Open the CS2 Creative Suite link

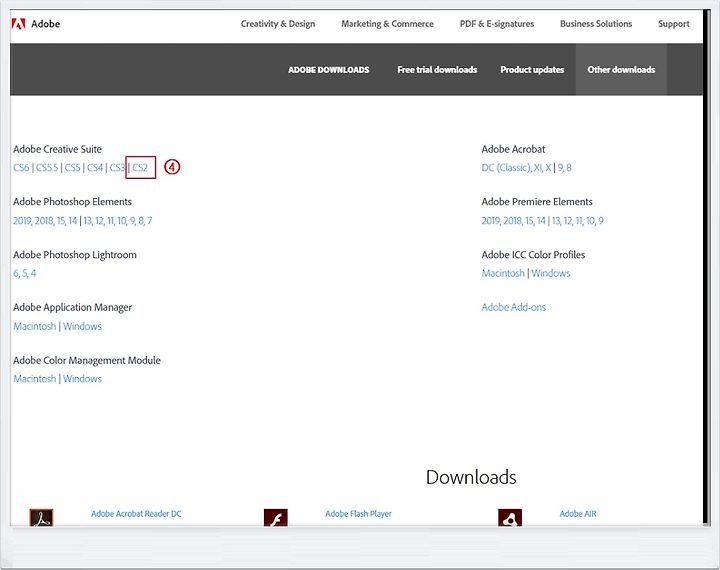pos(140,168)
